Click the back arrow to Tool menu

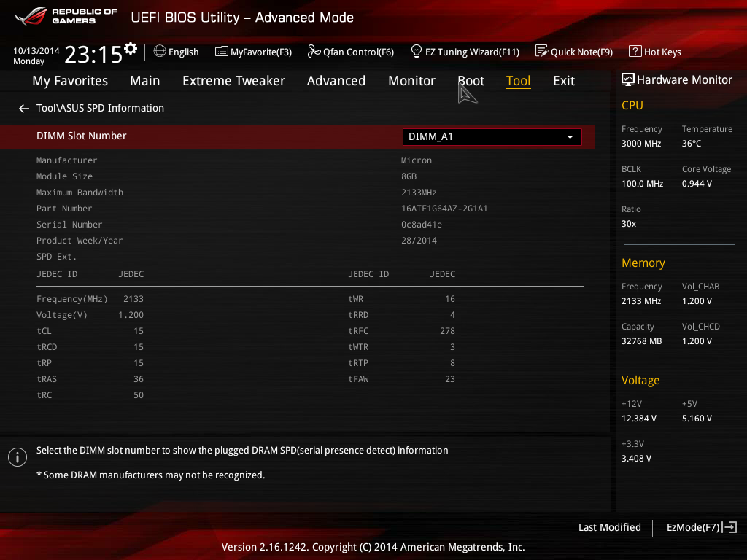(24, 109)
